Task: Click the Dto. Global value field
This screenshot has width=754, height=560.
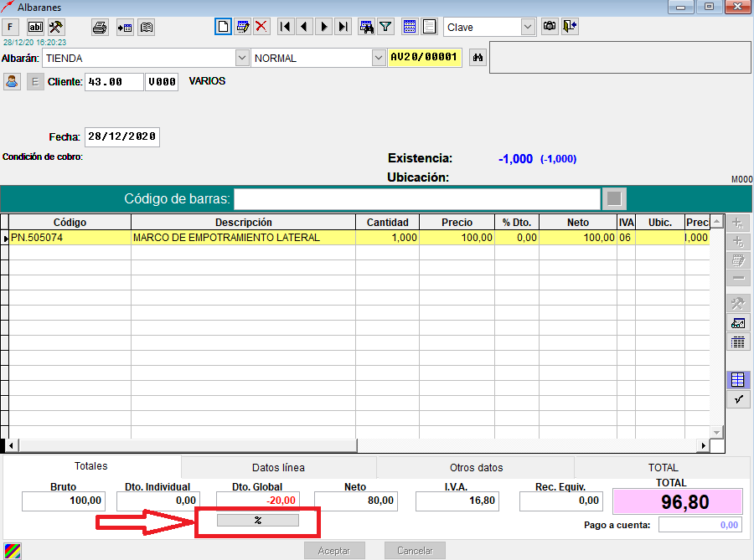Action: click(258, 501)
